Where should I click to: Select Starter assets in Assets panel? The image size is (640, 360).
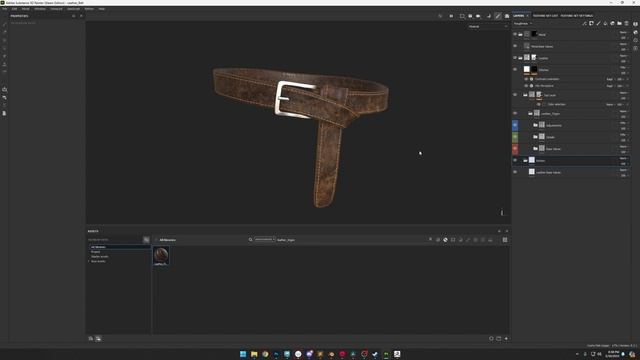[x=100, y=256]
